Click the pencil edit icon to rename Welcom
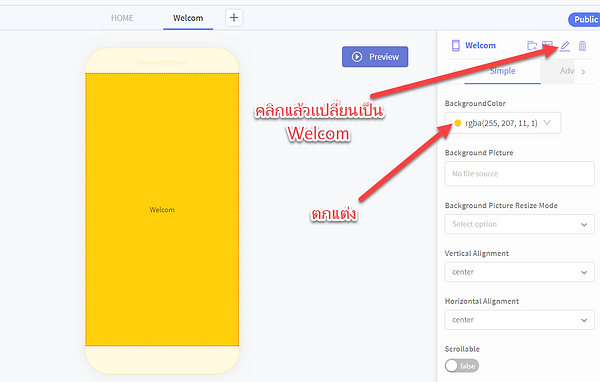Viewport: 600px width, 382px height. (565, 46)
